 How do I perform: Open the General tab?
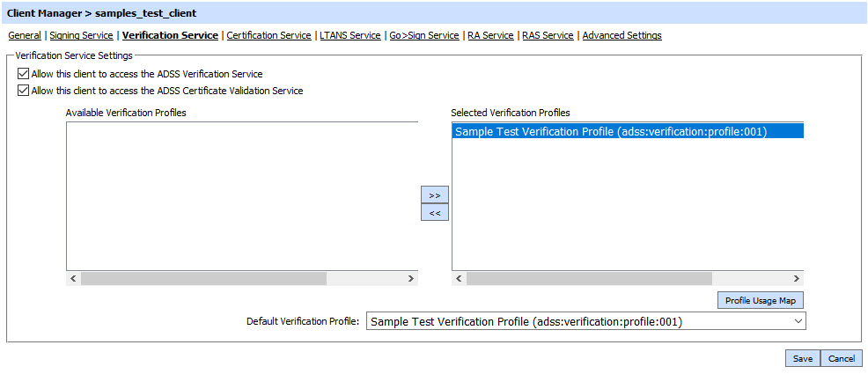(x=25, y=35)
